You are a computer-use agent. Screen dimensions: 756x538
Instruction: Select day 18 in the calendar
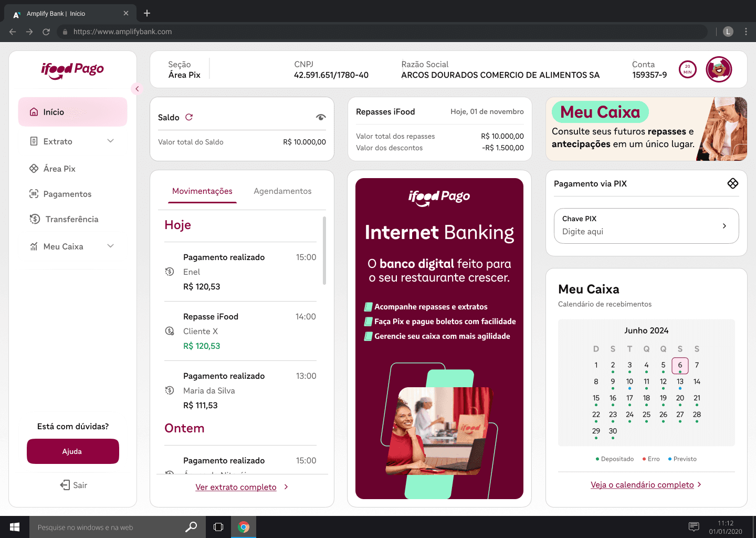(x=646, y=398)
